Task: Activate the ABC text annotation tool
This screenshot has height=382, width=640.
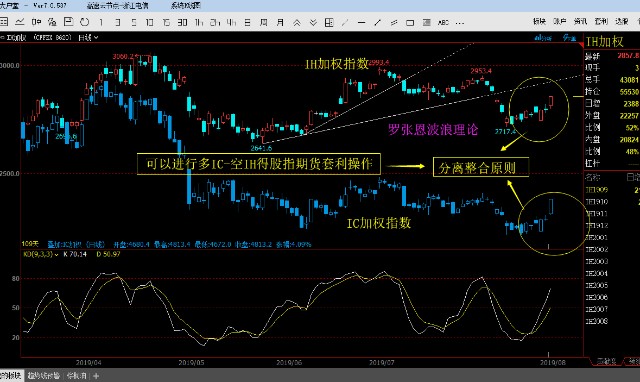Action: tap(443, 23)
